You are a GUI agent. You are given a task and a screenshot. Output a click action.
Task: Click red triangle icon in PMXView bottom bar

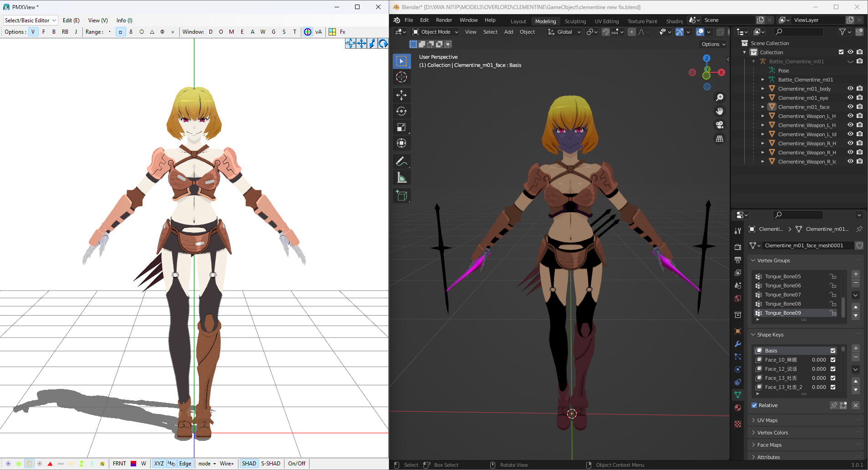tap(50, 464)
